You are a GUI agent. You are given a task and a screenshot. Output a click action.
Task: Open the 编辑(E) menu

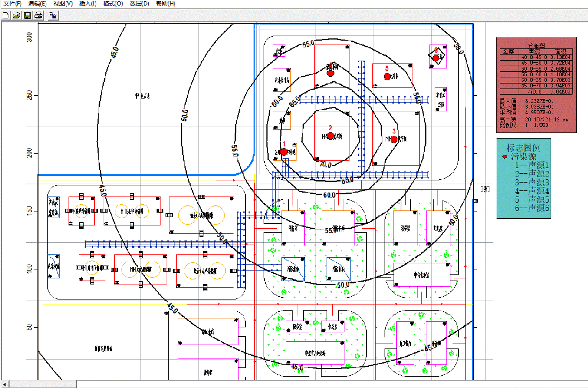click(x=37, y=4)
